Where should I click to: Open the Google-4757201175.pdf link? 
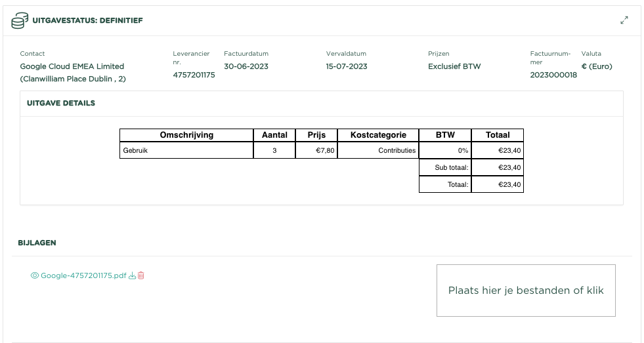(83, 276)
